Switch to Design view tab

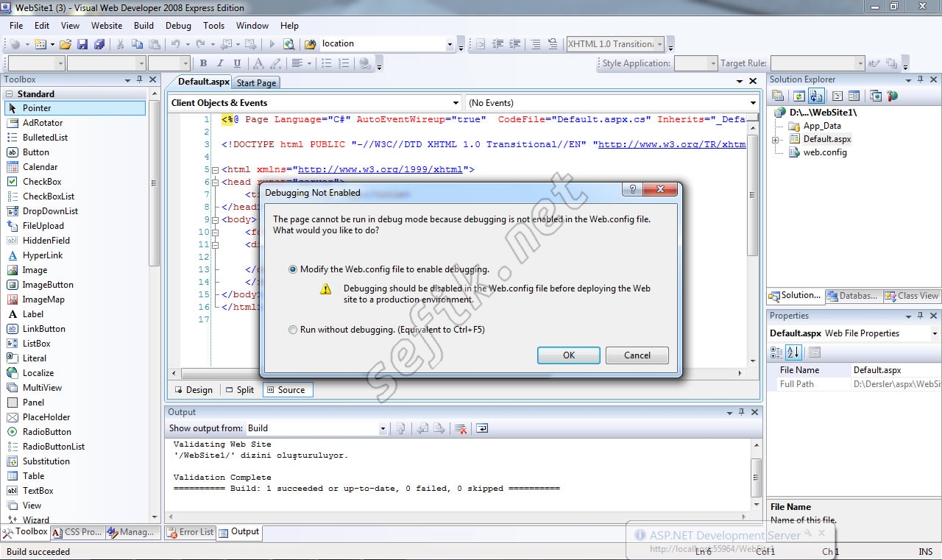coord(193,390)
